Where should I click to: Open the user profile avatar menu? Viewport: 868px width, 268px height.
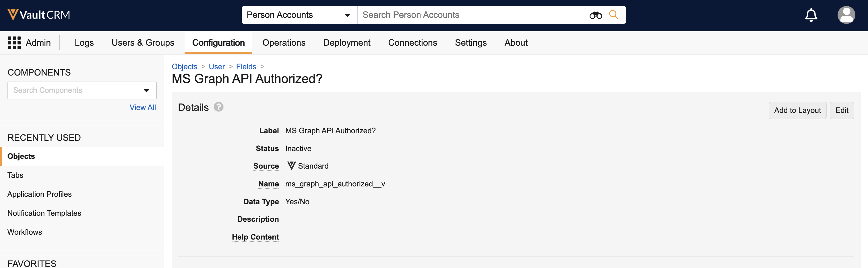pyautogui.click(x=846, y=15)
